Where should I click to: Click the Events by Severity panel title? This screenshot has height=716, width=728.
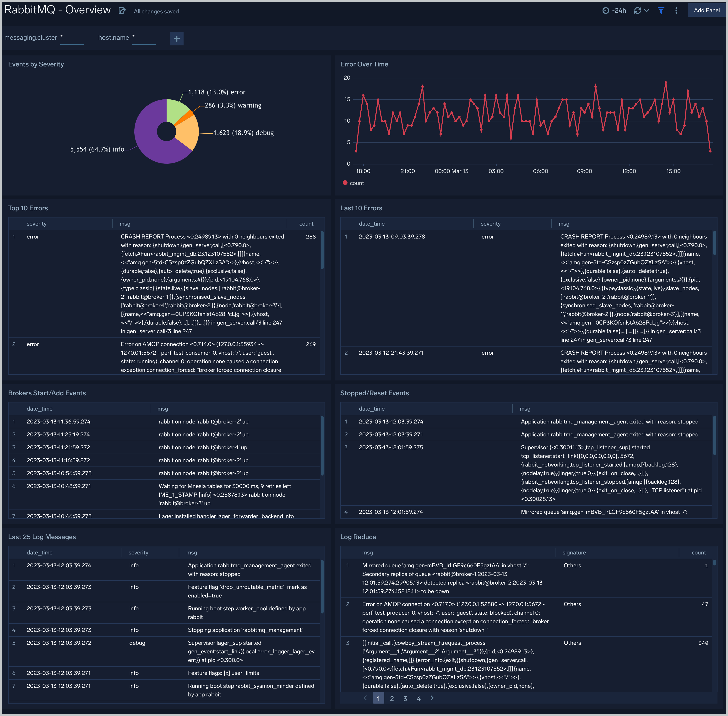[36, 64]
